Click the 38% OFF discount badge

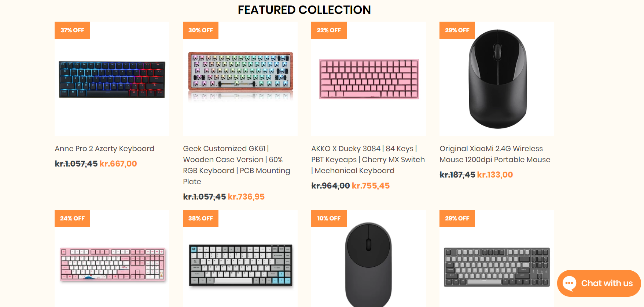point(200,219)
